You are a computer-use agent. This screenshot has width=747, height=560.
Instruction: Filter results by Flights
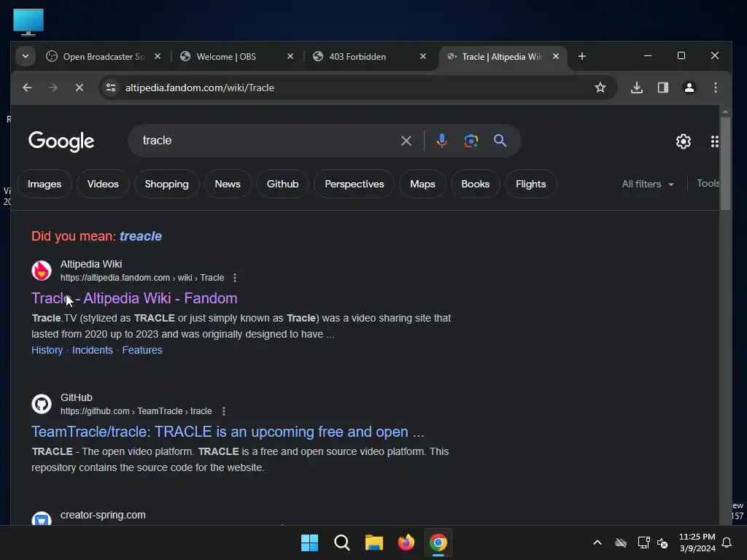click(531, 184)
